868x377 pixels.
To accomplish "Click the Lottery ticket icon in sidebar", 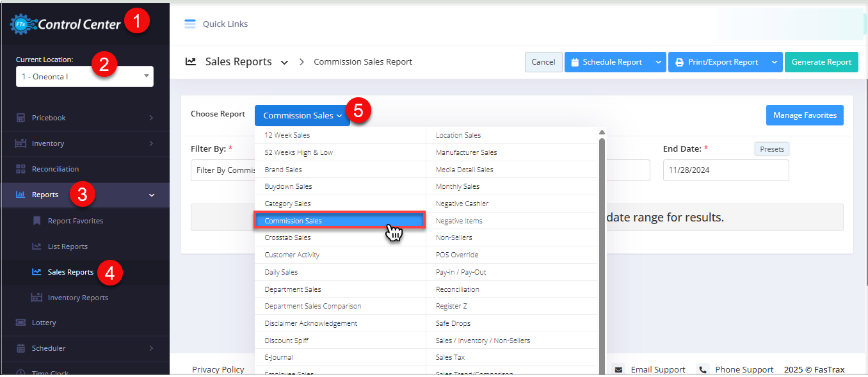I will coord(20,323).
